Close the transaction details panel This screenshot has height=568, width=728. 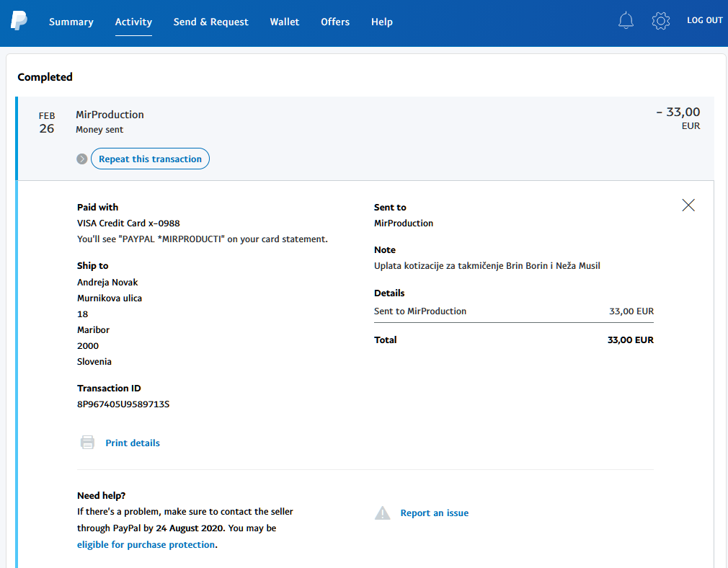[x=688, y=205]
